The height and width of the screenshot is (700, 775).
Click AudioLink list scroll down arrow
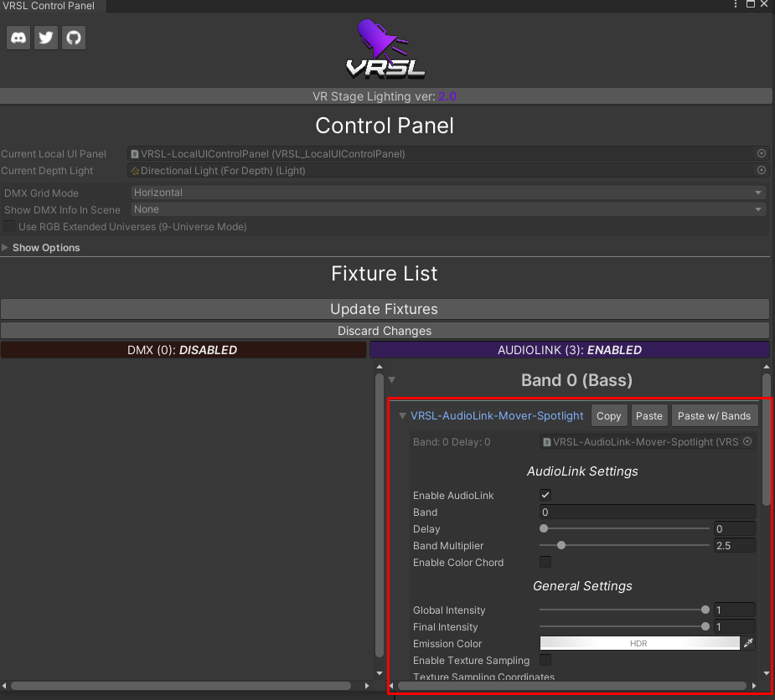766,673
